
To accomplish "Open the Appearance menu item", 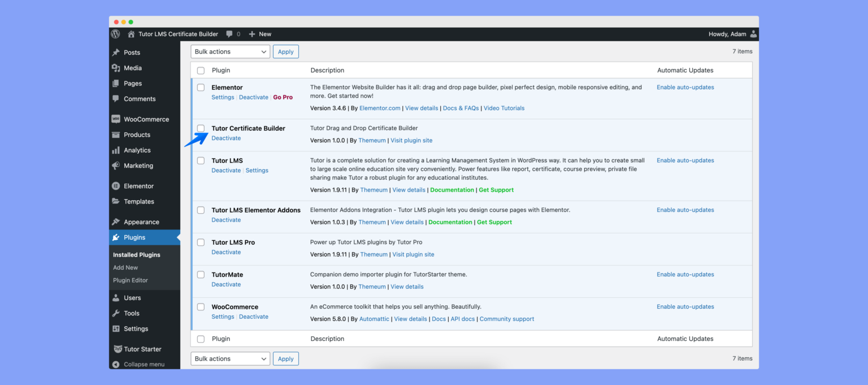I will point(141,222).
